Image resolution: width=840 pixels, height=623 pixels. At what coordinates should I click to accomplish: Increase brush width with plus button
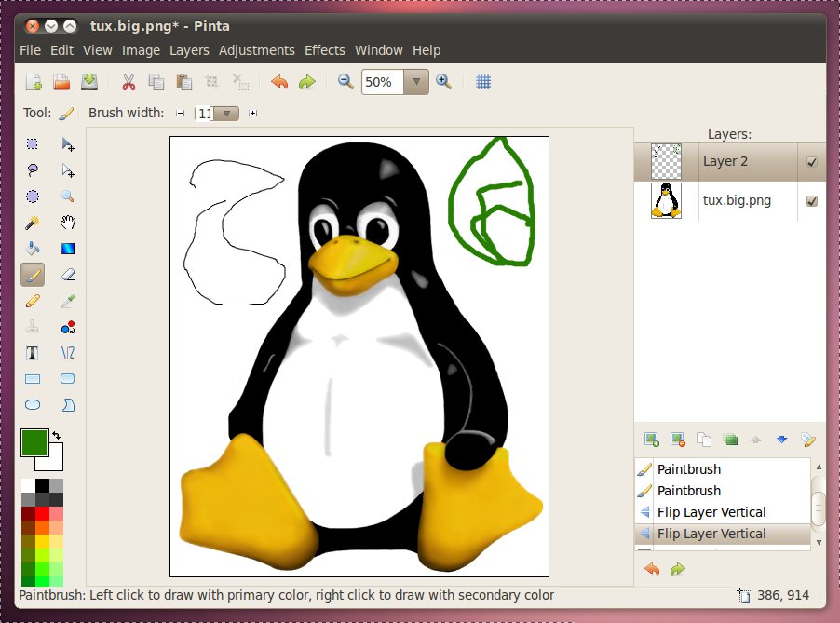coord(252,114)
